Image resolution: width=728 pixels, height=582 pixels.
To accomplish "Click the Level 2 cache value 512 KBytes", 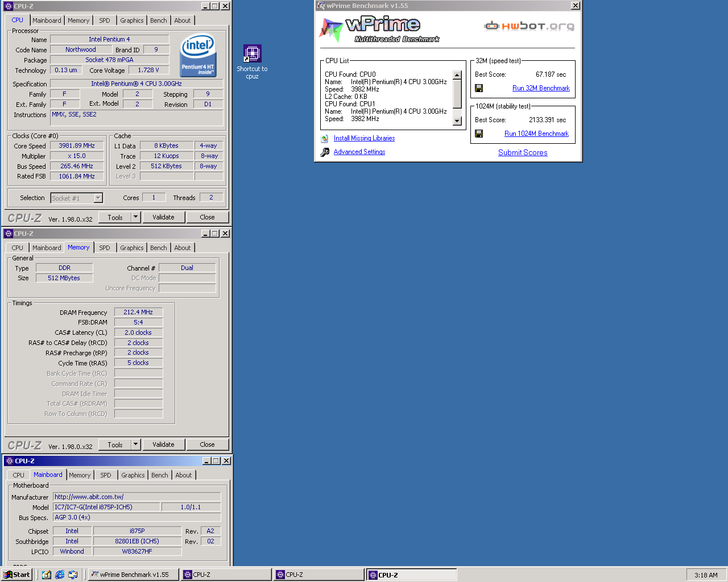I will [x=166, y=166].
